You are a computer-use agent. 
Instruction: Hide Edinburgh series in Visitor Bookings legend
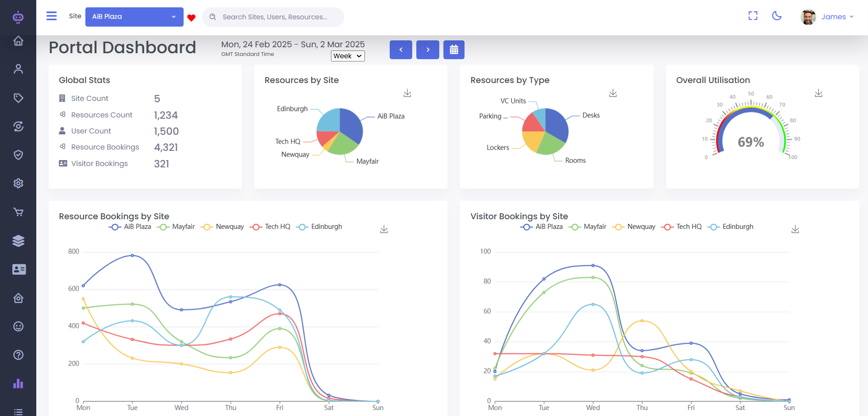pyautogui.click(x=731, y=227)
